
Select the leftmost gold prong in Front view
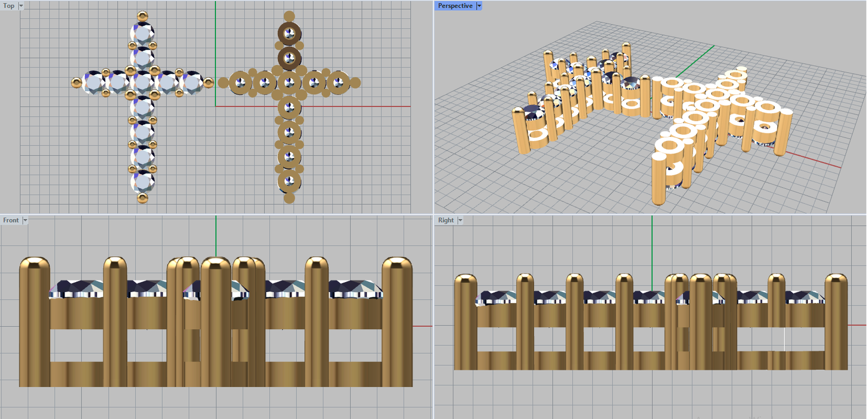(x=35, y=326)
